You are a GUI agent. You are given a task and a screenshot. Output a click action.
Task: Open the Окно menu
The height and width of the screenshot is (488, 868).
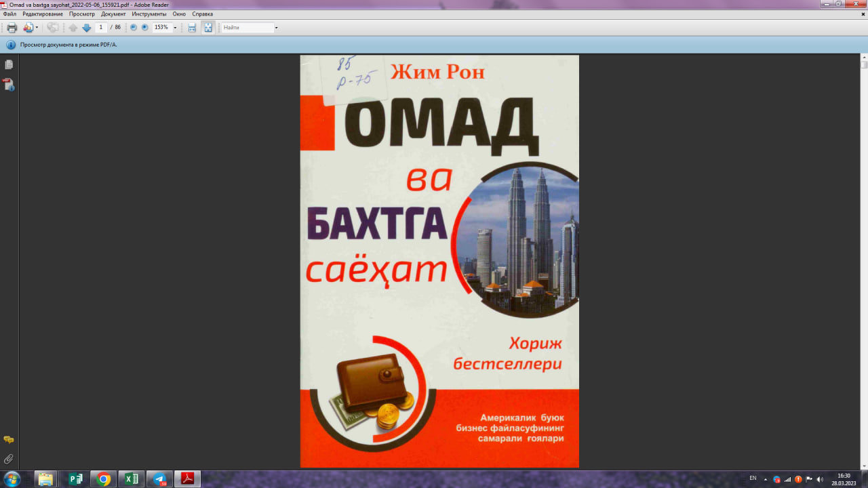(x=179, y=14)
